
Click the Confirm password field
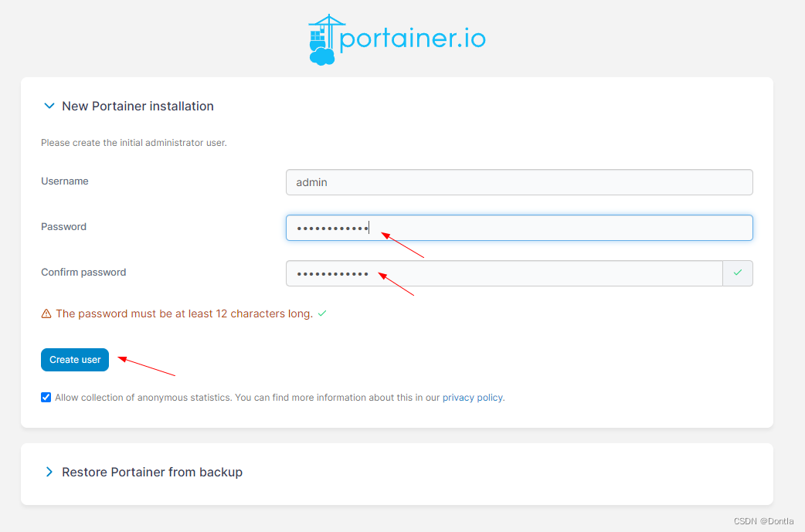pyautogui.click(x=504, y=273)
